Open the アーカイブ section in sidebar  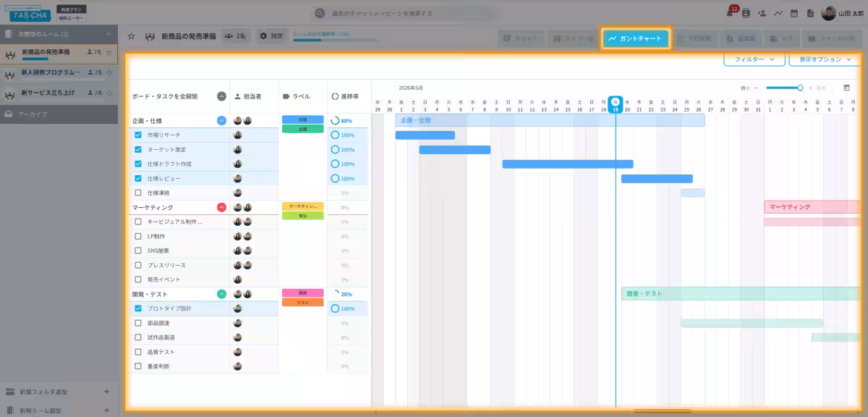59,114
